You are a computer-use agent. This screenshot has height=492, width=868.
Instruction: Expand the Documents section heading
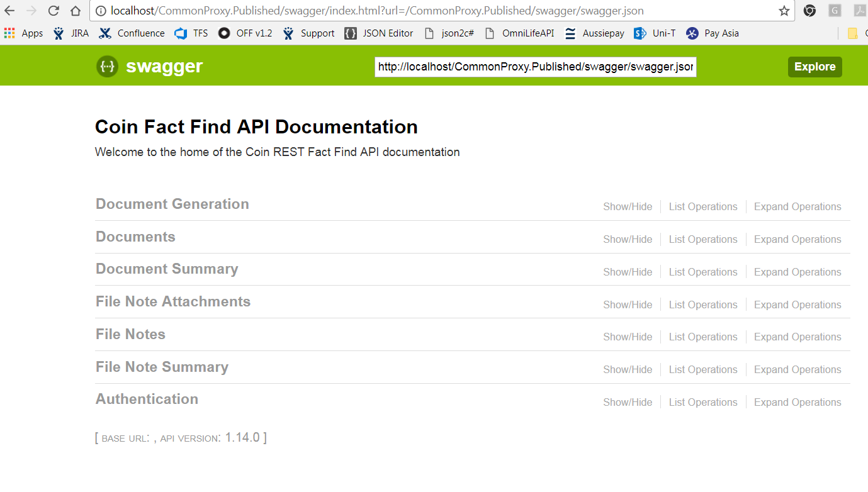point(135,237)
